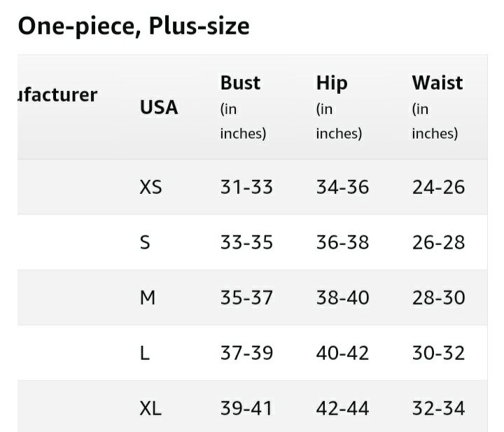Screen dimensions: 504x432
Task: Select the XS size cell
Action: [150, 187]
